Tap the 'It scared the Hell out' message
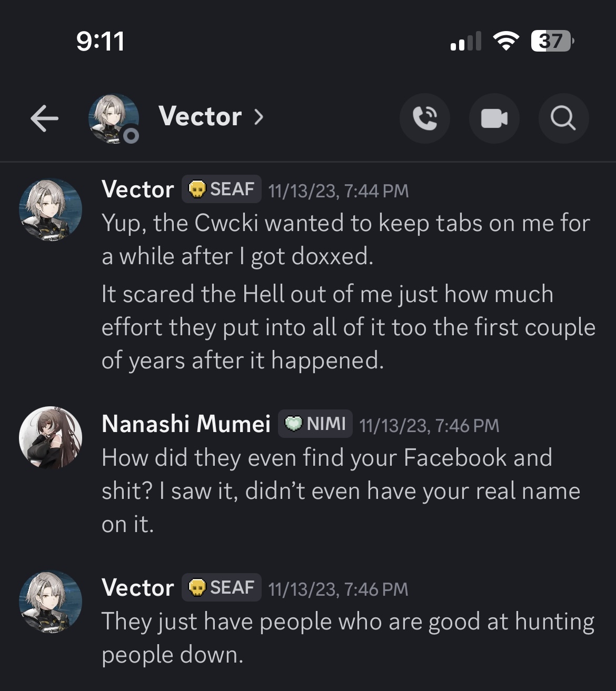616x691 pixels. pyautogui.click(x=349, y=327)
